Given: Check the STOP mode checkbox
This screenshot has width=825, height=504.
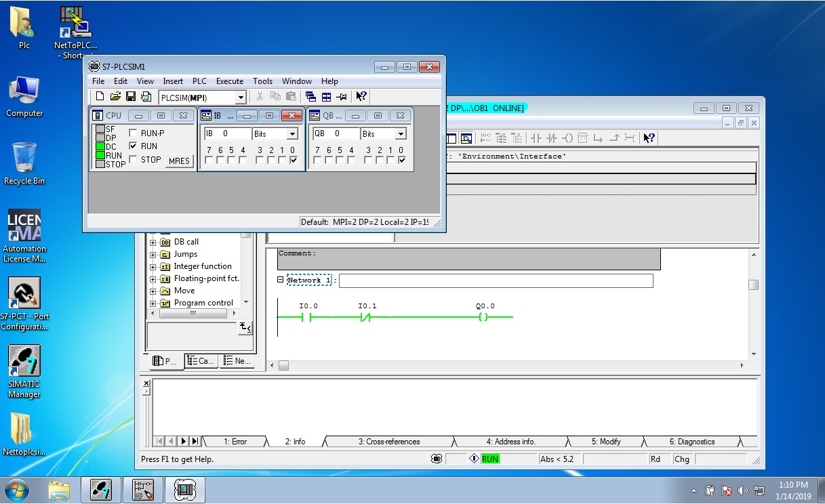Looking at the screenshot, I should (x=133, y=160).
